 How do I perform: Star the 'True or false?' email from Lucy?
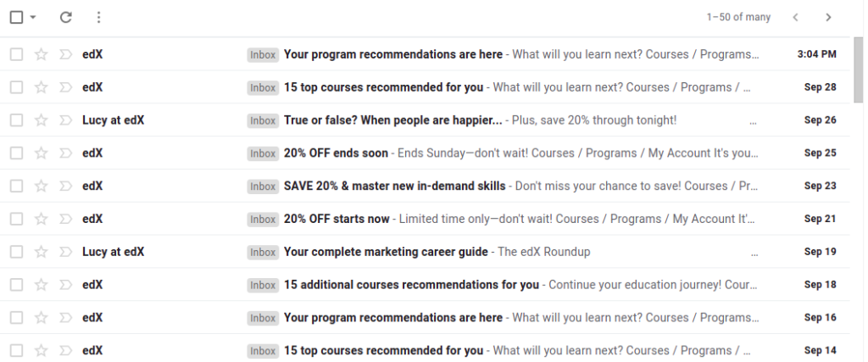[41, 120]
